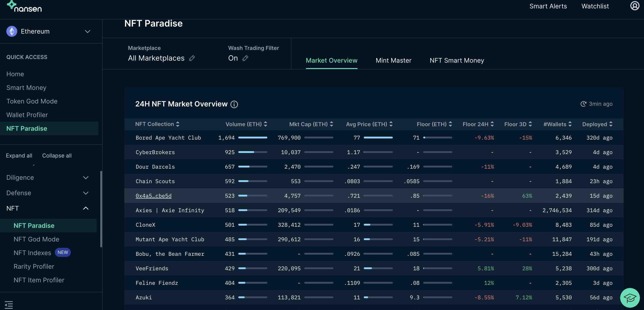This screenshot has height=310, width=644.
Task: Edit Marketplace with pencil icon
Action: tap(192, 58)
